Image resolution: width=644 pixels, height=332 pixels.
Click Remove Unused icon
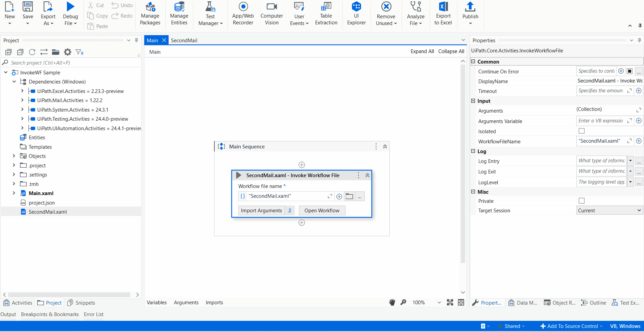tap(386, 6)
